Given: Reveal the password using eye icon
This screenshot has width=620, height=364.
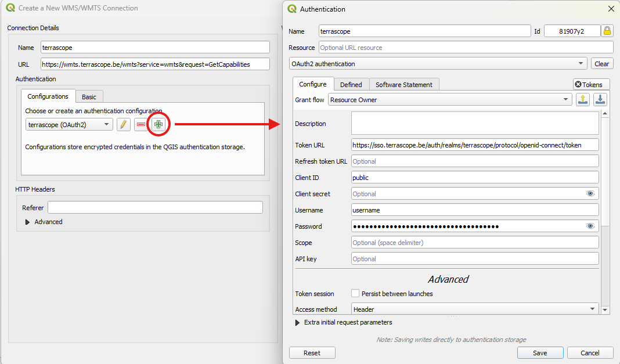Looking at the screenshot, I should [590, 226].
